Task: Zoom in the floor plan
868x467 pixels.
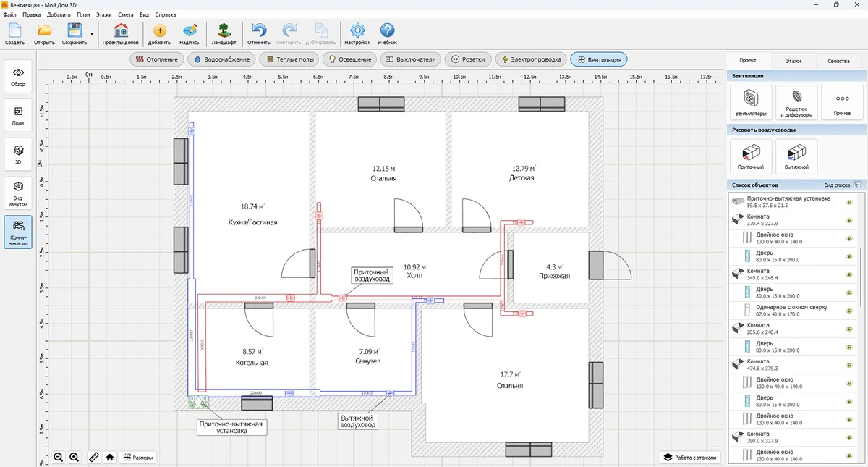Action: click(74, 457)
